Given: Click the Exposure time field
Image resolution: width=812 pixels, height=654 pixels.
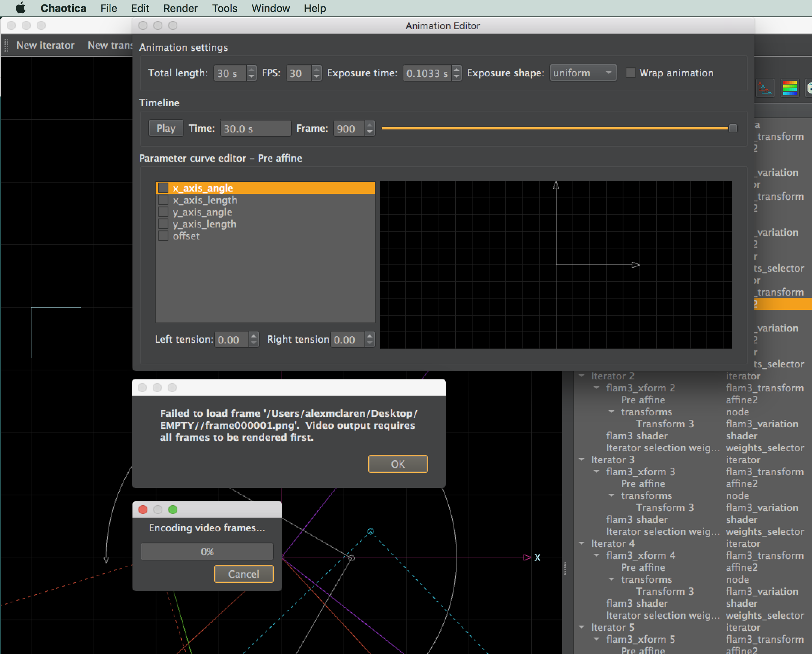Looking at the screenshot, I should coord(427,73).
